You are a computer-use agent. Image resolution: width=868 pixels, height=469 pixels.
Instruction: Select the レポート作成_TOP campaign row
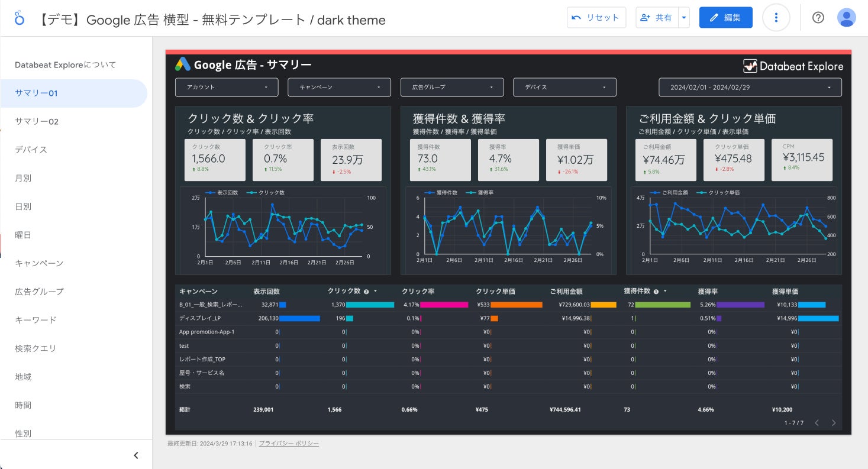tap(507, 359)
